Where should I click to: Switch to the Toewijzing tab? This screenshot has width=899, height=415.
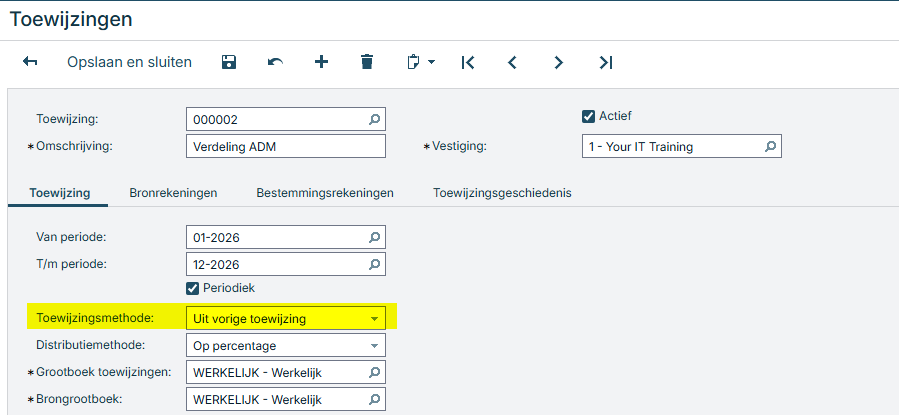click(x=60, y=193)
